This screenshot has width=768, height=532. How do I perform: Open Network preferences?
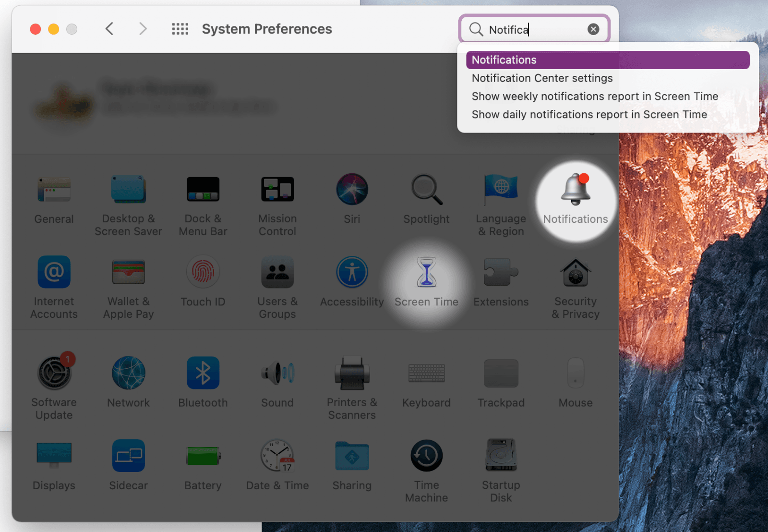point(128,373)
